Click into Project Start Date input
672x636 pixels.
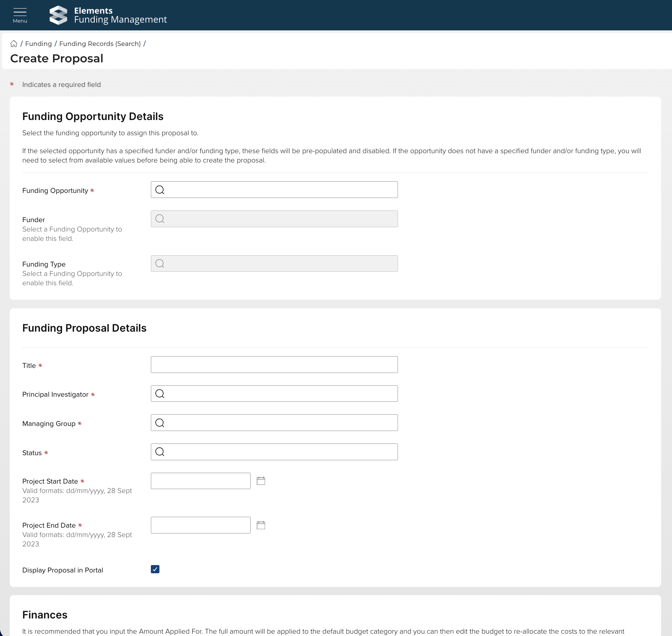pos(200,481)
